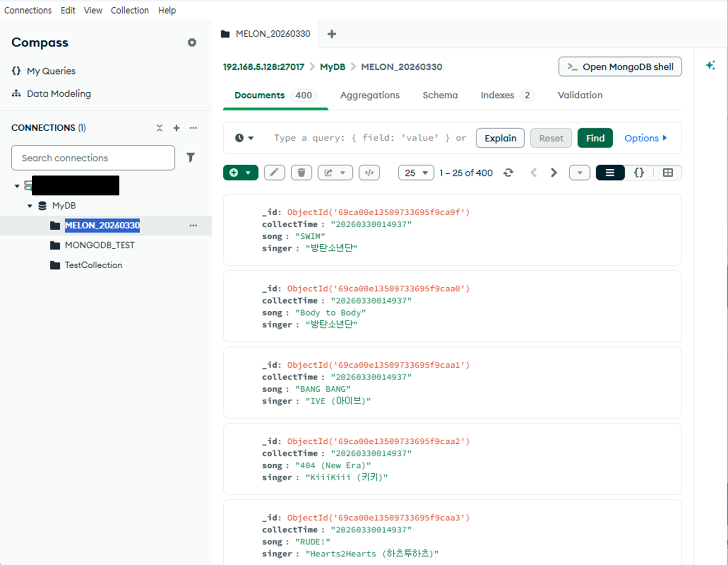Click the Reset query button
The width and height of the screenshot is (728, 565).
point(551,138)
